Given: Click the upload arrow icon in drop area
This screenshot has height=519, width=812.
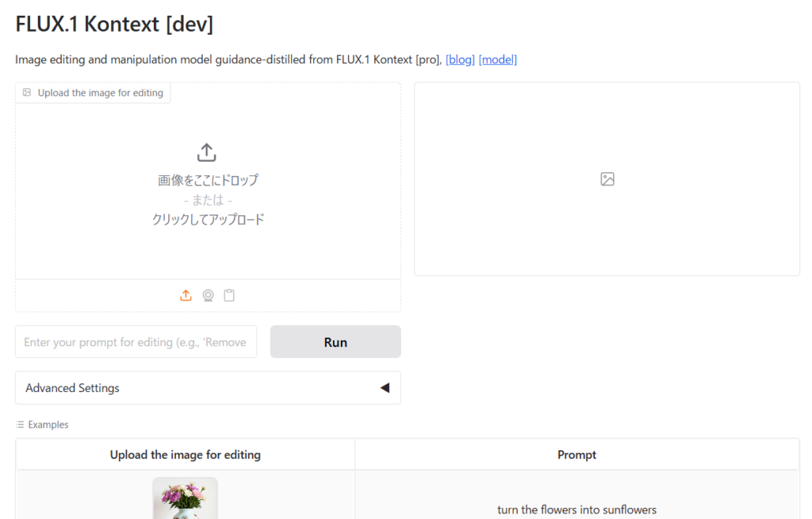Looking at the screenshot, I should tap(207, 152).
